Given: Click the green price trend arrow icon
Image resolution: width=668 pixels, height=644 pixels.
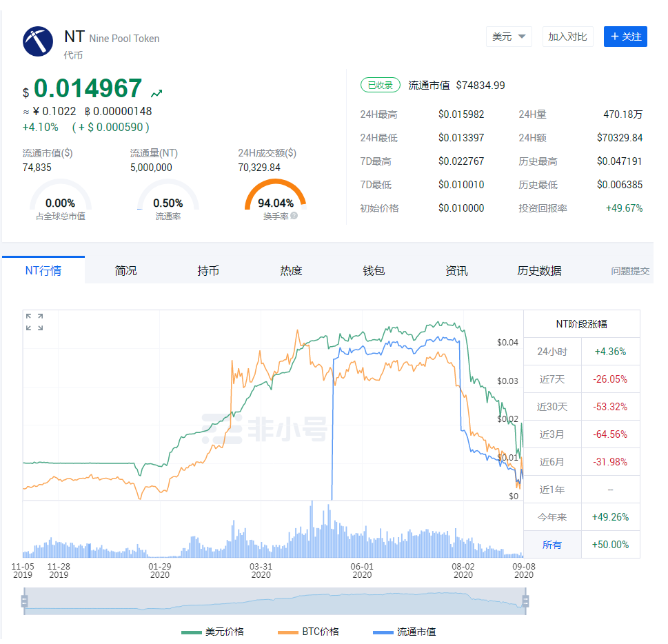Looking at the screenshot, I should 156,93.
